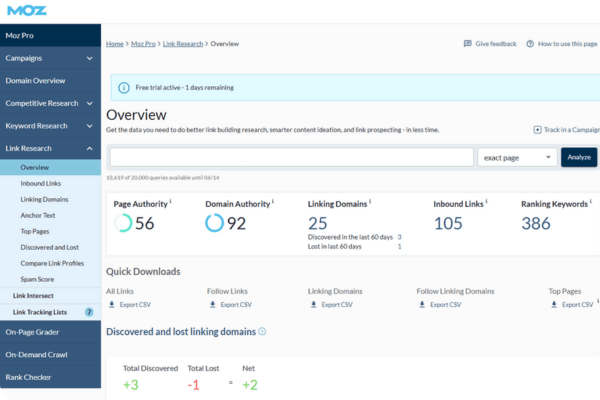Open On-Demand Crawl in sidebar
The width and height of the screenshot is (600, 400).
(51, 354)
